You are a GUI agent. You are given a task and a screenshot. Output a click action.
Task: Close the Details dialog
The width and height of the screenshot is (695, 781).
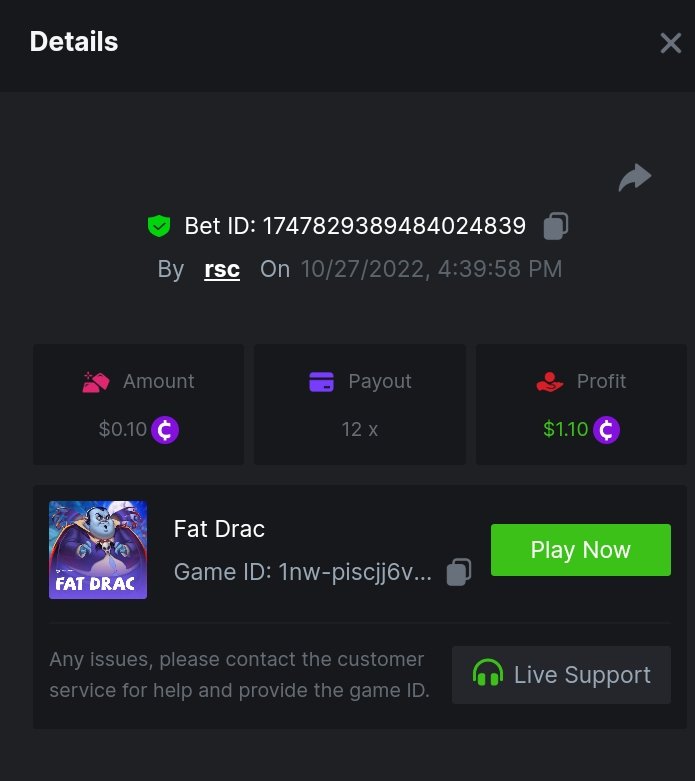click(670, 43)
